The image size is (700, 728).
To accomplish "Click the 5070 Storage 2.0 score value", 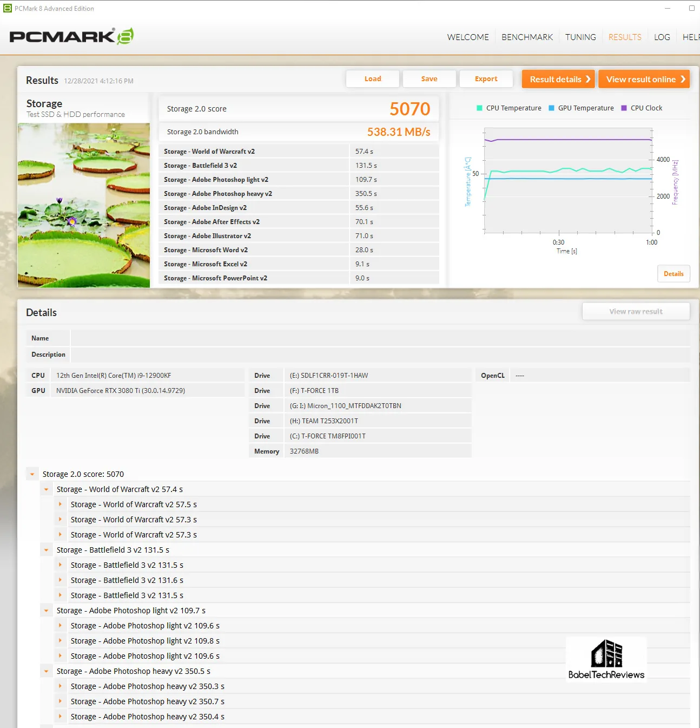I will [x=410, y=109].
